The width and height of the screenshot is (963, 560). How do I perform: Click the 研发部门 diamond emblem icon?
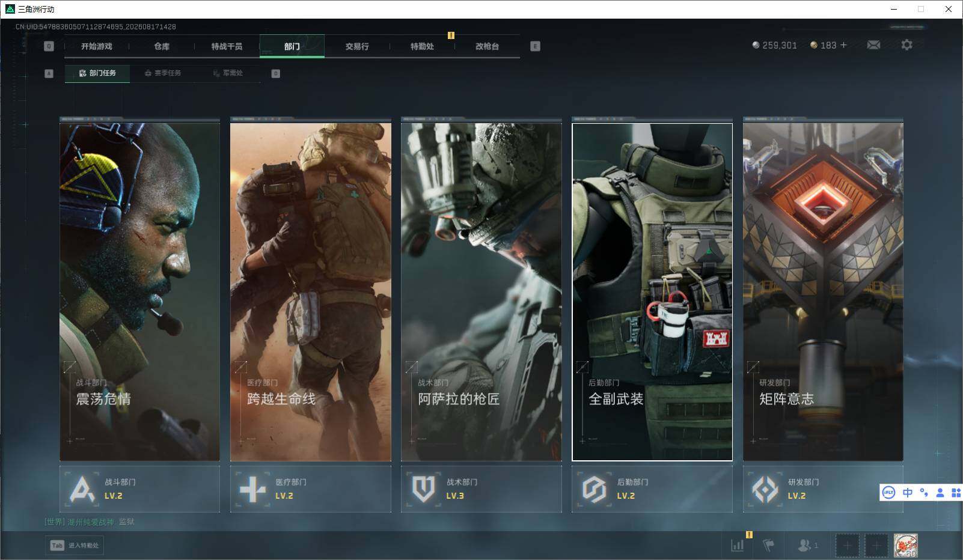click(765, 489)
